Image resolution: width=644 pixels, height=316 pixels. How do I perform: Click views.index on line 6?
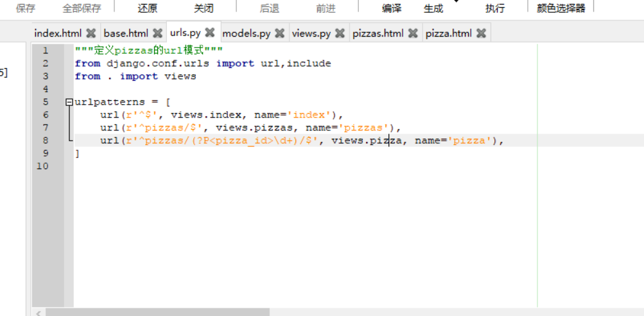coord(206,115)
